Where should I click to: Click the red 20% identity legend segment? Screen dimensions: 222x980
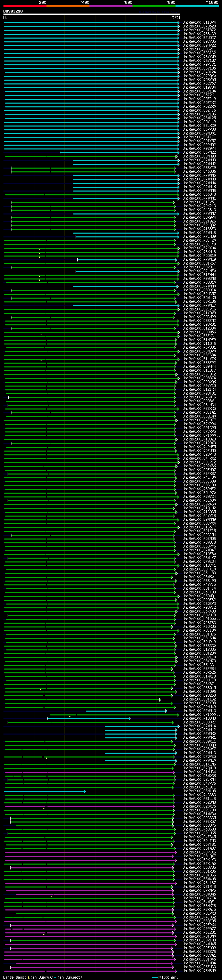(x=25, y=6)
